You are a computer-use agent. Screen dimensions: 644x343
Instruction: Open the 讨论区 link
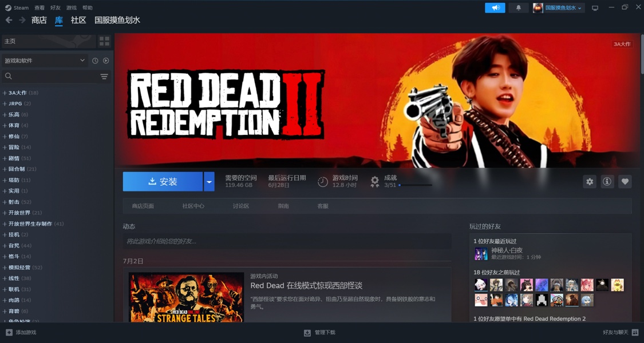pos(241,206)
